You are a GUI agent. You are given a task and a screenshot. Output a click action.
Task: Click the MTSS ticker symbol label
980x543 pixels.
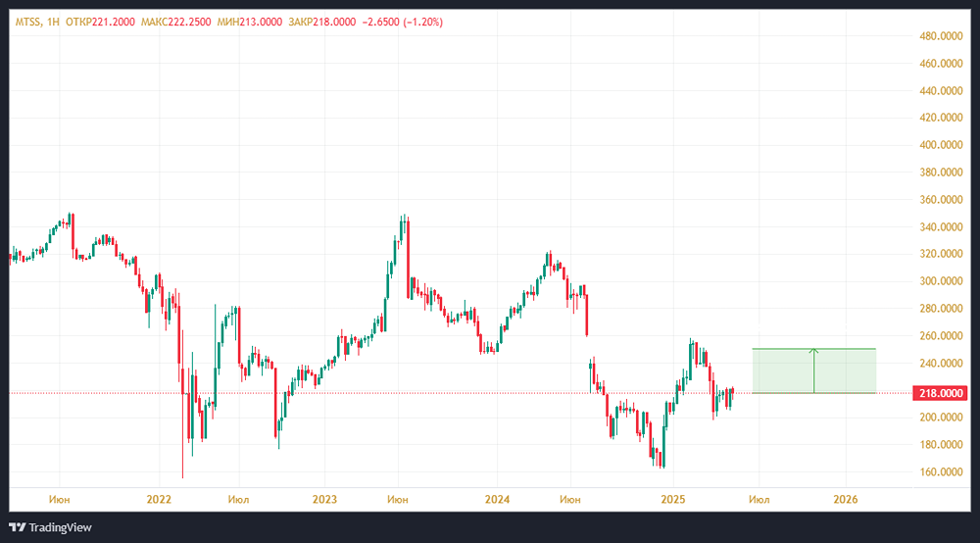(29, 22)
